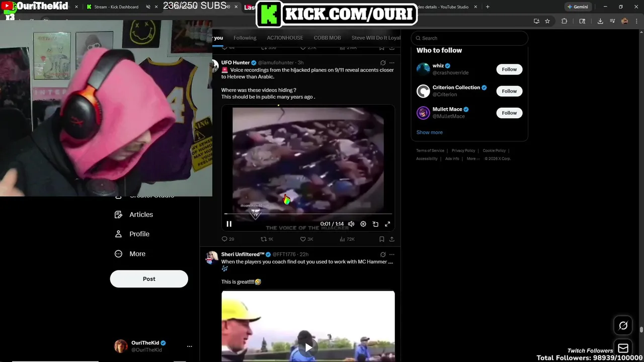Open Articles in the X sidebar

(134, 215)
